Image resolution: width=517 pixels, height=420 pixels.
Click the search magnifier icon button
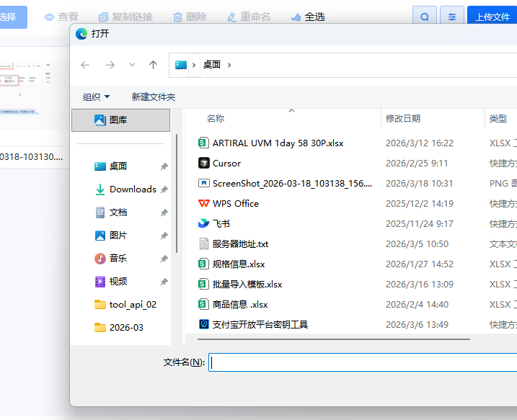[425, 17]
